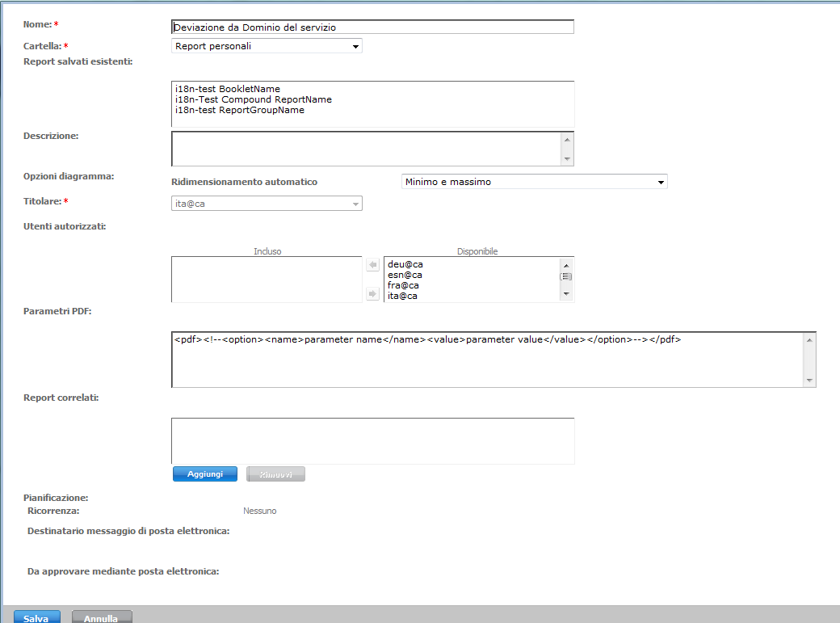Click the Salva button
The height and width of the screenshot is (623, 840).
coord(36,617)
